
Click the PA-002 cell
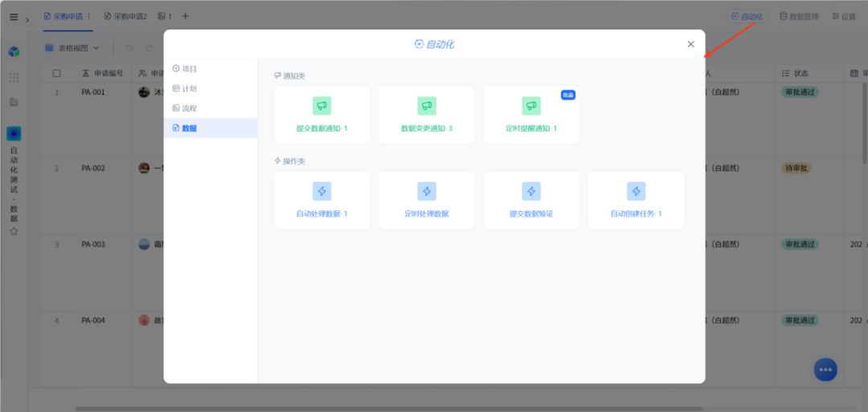pyautogui.click(x=93, y=168)
